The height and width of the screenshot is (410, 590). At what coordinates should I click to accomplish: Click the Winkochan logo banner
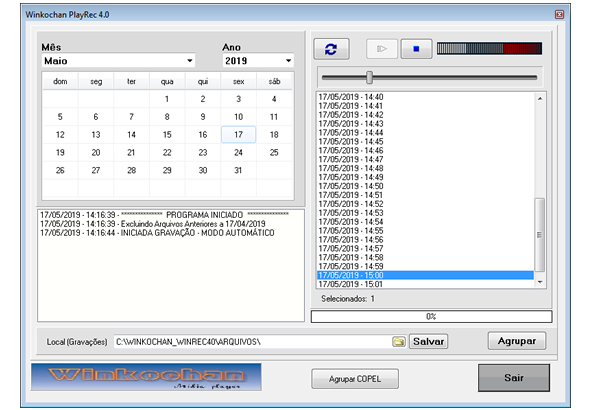146,377
